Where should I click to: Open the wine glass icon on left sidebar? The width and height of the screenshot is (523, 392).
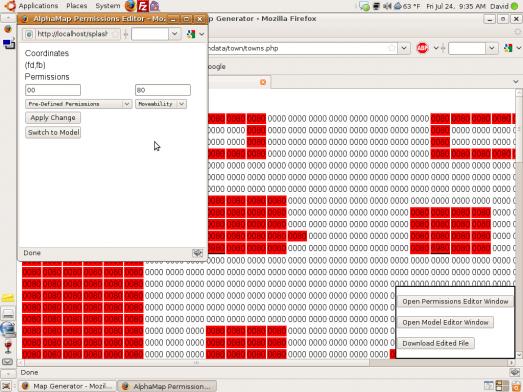[x=8, y=347]
